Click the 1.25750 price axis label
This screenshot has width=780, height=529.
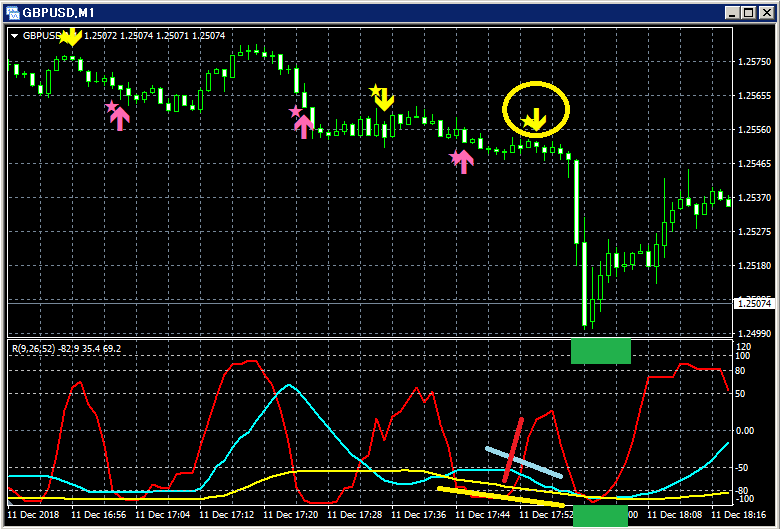(755, 62)
